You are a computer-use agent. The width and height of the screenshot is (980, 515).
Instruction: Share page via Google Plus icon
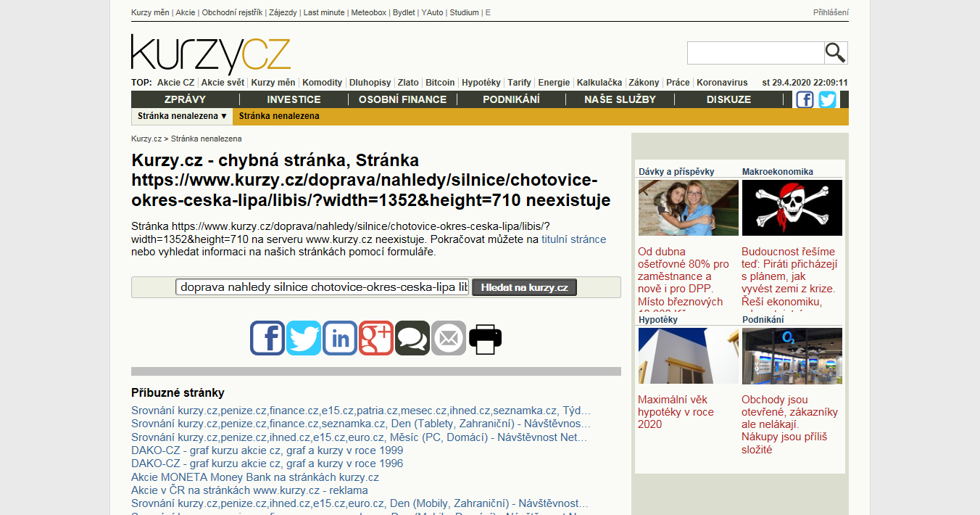[x=376, y=338]
